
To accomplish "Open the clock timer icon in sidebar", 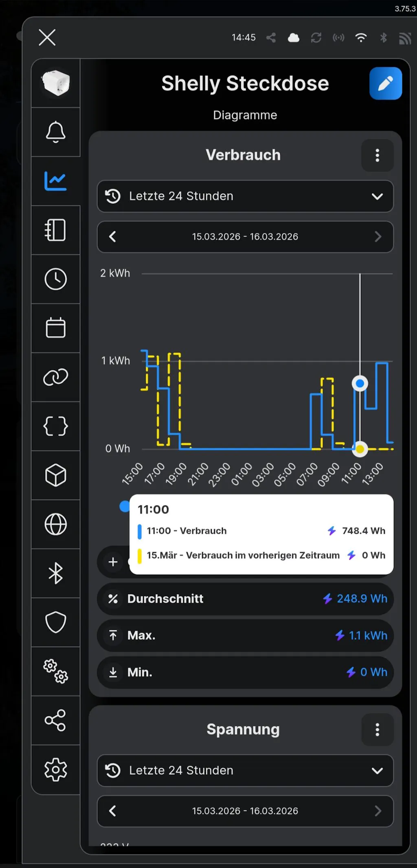I will 55,279.
